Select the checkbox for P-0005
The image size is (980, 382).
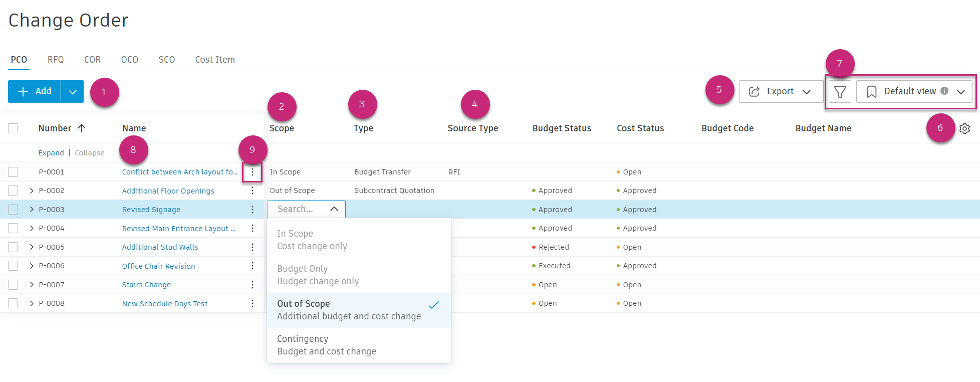(13, 247)
